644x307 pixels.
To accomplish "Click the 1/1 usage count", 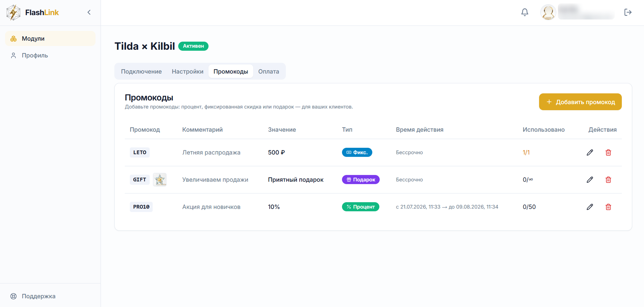I will tap(526, 152).
